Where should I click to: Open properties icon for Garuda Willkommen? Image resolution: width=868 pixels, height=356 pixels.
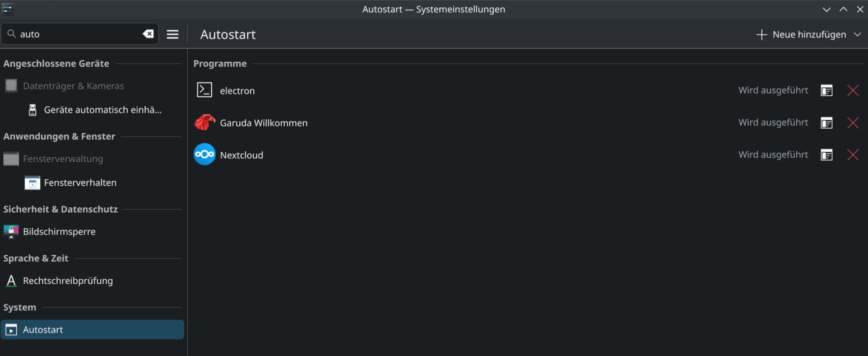pyautogui.click(x=827, y=123)
